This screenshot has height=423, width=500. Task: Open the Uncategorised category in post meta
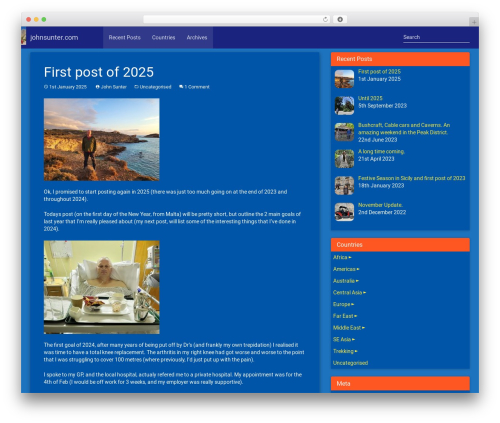[x=155, y=87]
